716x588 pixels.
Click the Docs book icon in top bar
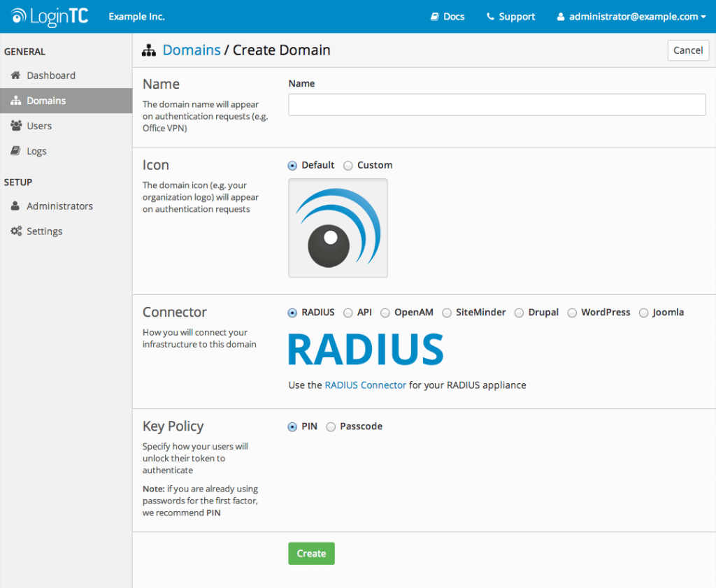tap(435, 16)
